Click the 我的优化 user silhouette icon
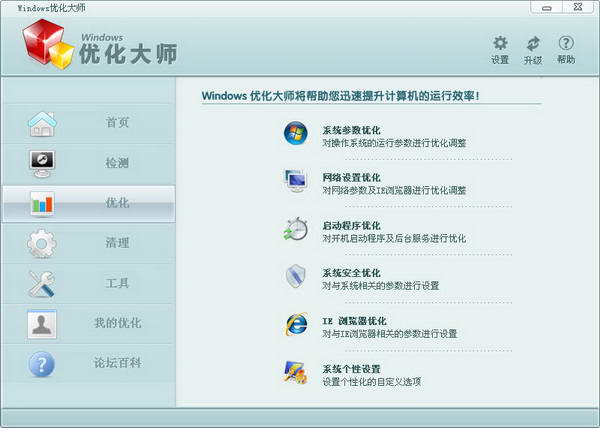This screenshot has height=428, width=600. 42,324
